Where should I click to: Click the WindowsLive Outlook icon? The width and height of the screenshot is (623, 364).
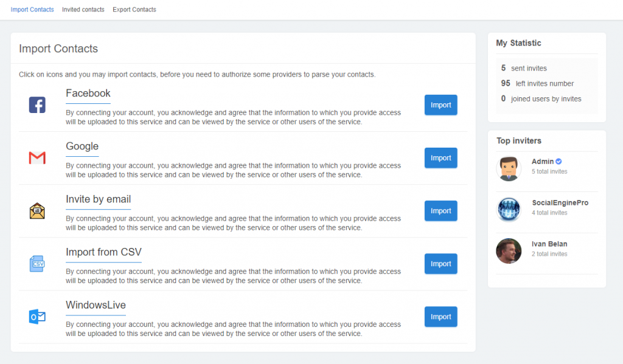[x=37, y=317]
